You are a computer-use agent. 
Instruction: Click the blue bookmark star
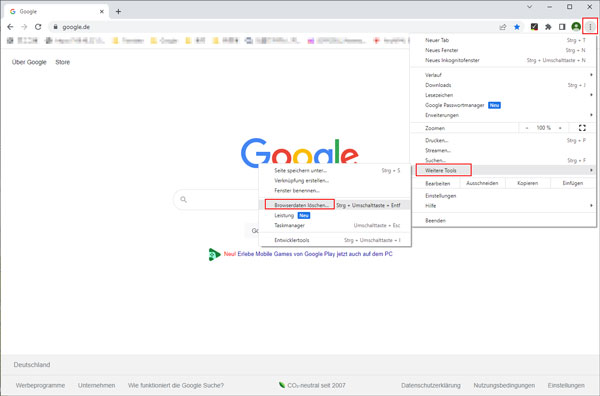[x=517, y=27]
